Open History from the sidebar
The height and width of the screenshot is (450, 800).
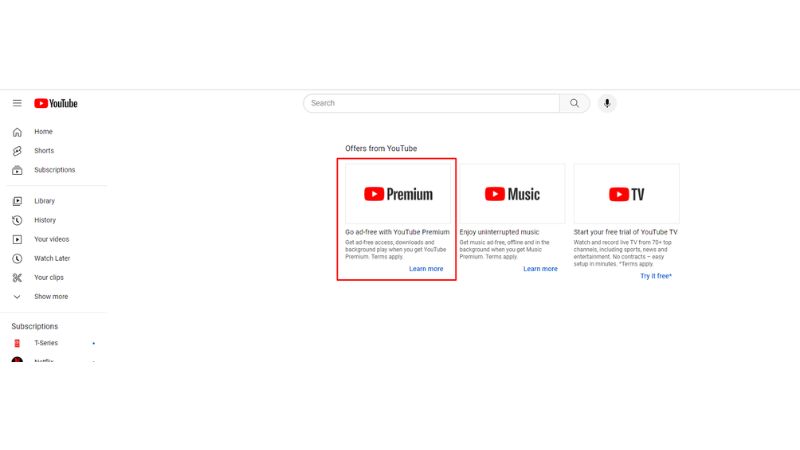click(45, 220)
